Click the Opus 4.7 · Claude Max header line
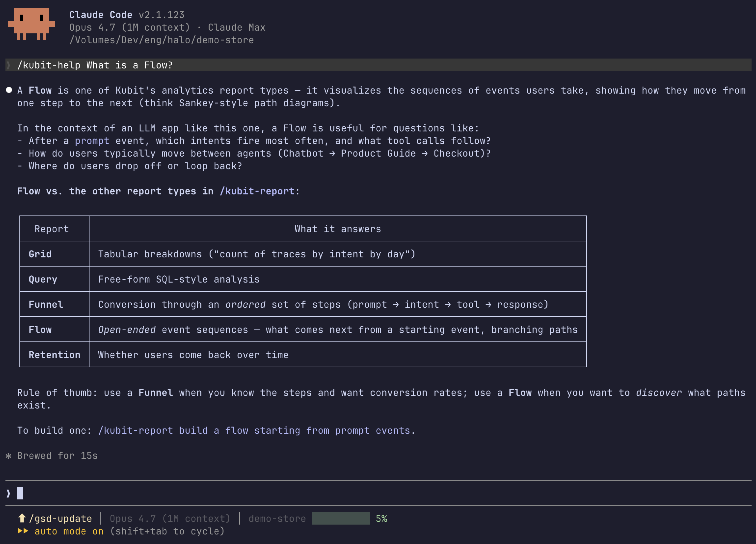Screen dimensions: 756x544 (x=167, y=27)
